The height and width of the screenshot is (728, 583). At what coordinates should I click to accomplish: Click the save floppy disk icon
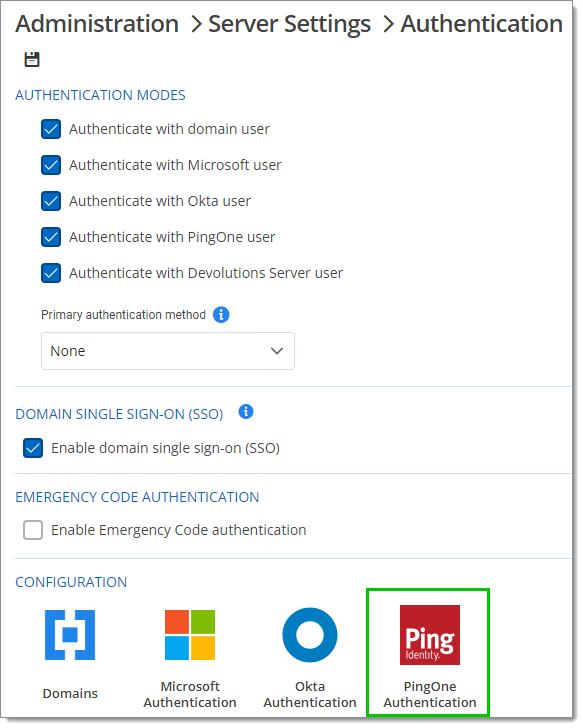tap(32, 59)
